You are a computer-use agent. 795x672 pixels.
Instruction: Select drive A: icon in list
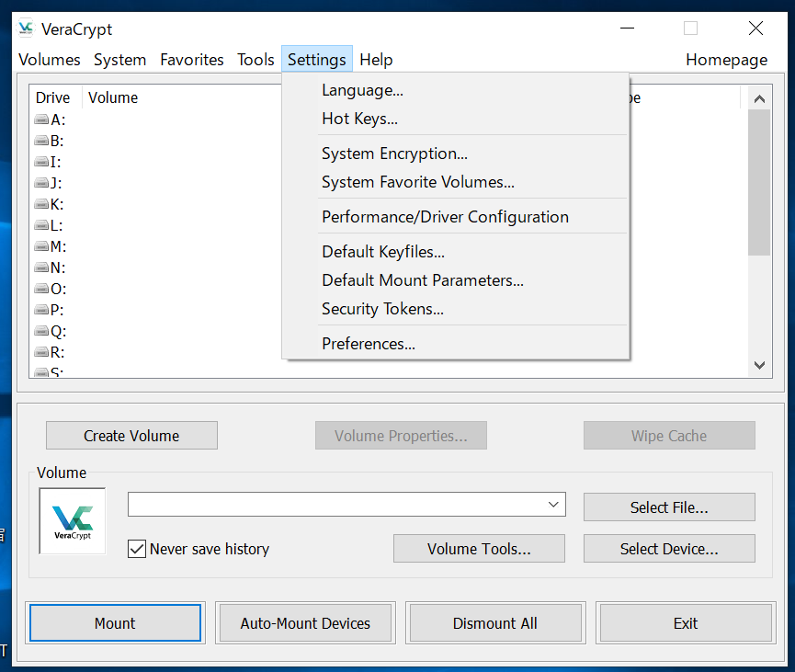coord(42,120)
